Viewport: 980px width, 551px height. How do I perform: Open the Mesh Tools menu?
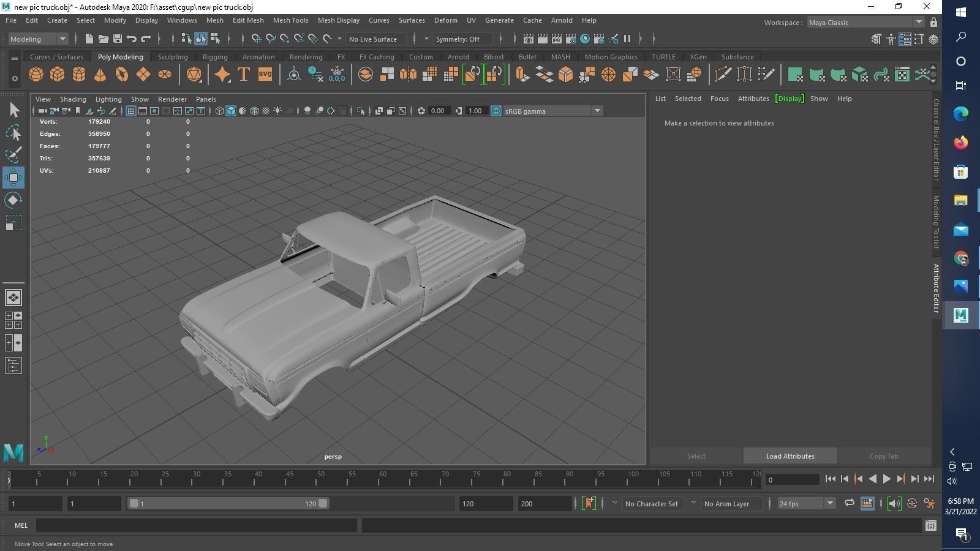point(290,20)
